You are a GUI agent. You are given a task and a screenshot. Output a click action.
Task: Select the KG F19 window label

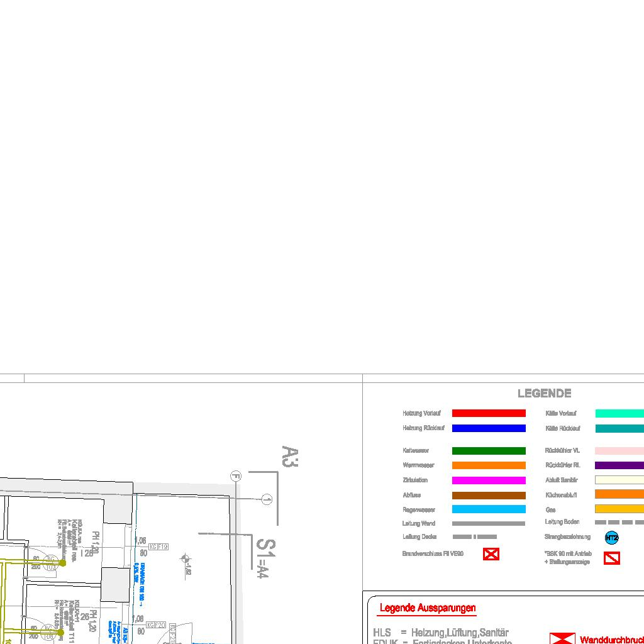[x=158, y=547]
